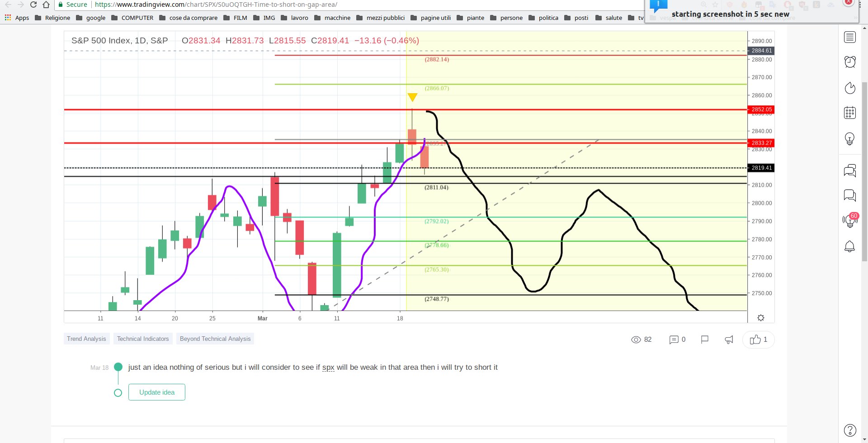This screenshot has height=443, width=868.
Task: Click the views eye icon showing 82
Action: (636, 339)
